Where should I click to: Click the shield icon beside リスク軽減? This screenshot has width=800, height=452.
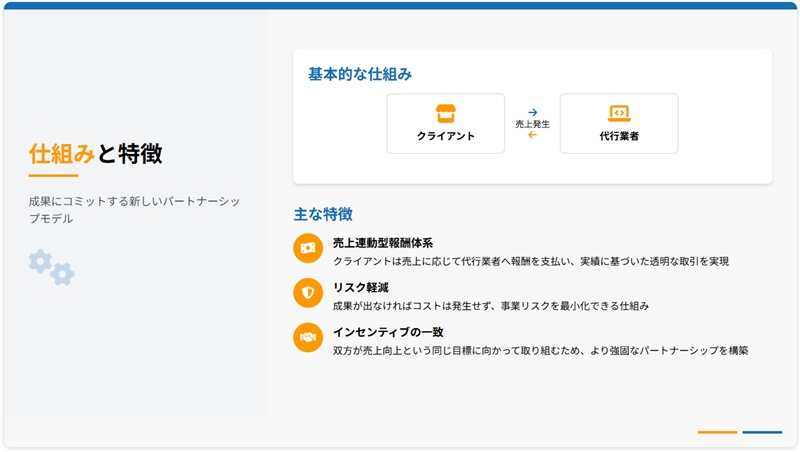point(308,293)
